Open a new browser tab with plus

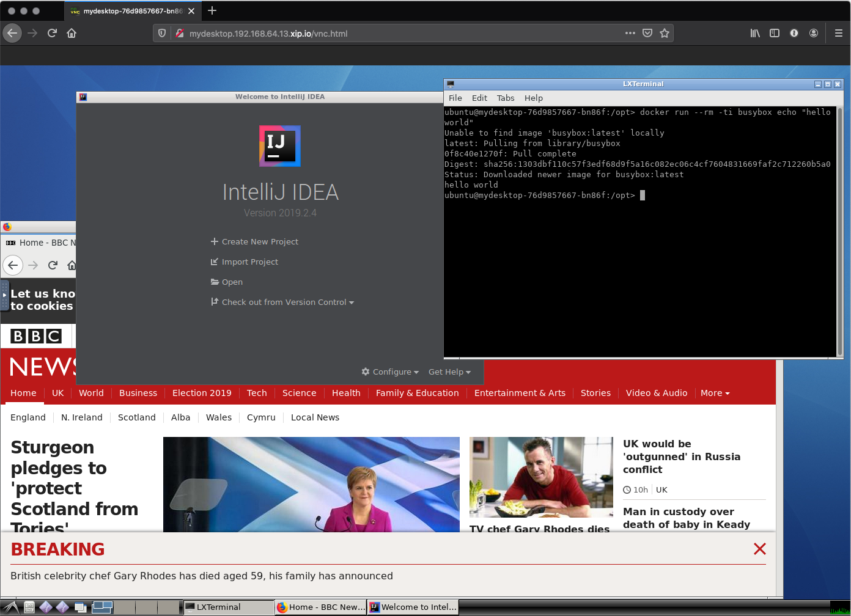click(212, 10)
